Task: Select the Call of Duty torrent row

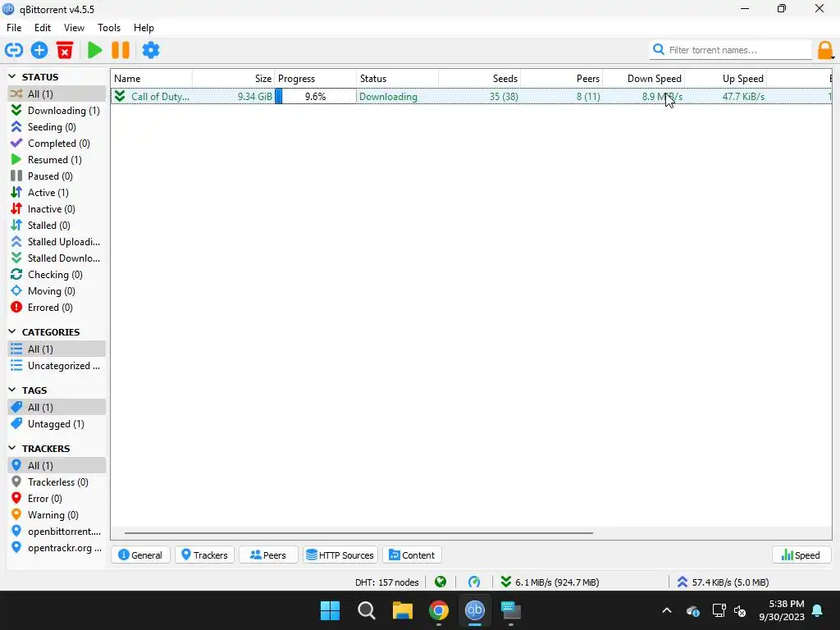Action: click(x=472, y=97)
